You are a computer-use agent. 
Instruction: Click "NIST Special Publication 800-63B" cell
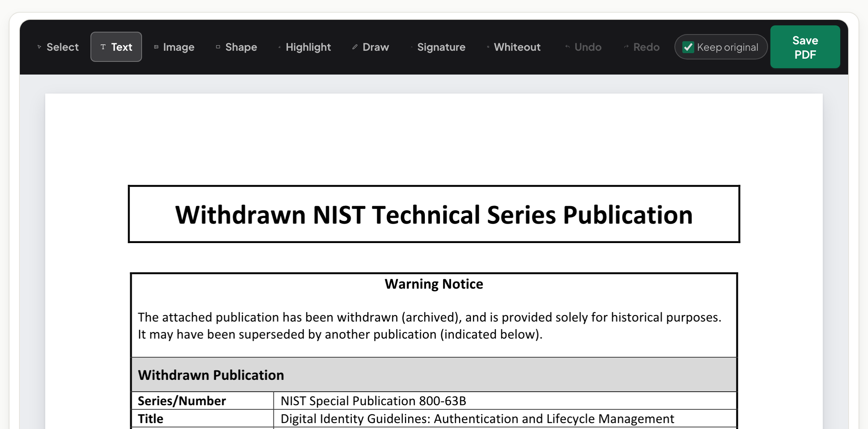[505, 401]
